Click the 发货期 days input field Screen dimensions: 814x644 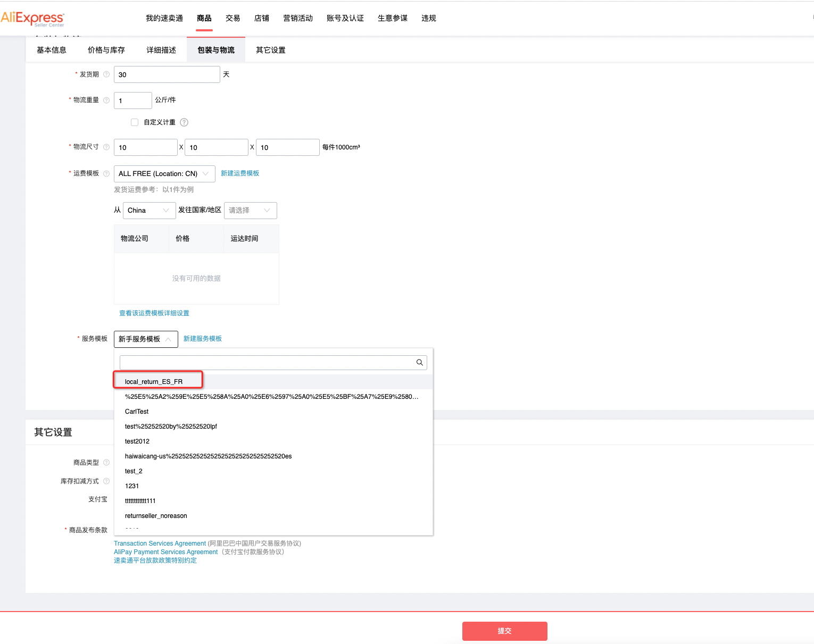pyautogui.click(x=167, y=74)
